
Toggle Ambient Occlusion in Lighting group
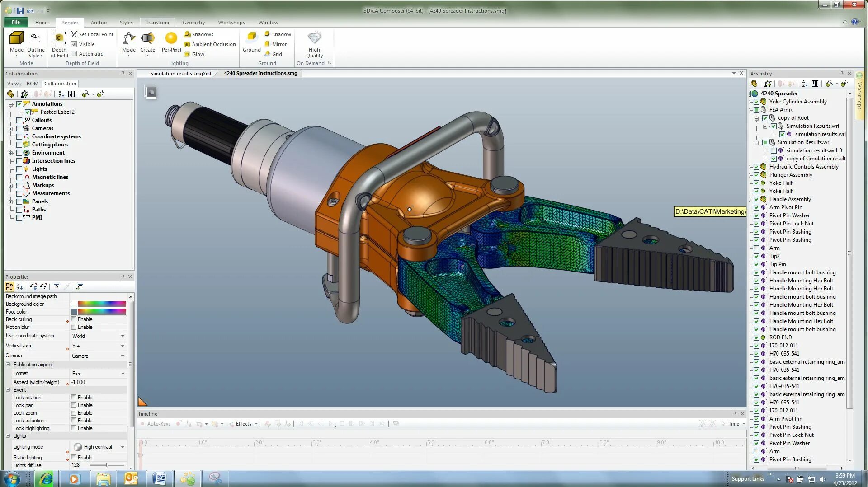click(x=210, y=44)
